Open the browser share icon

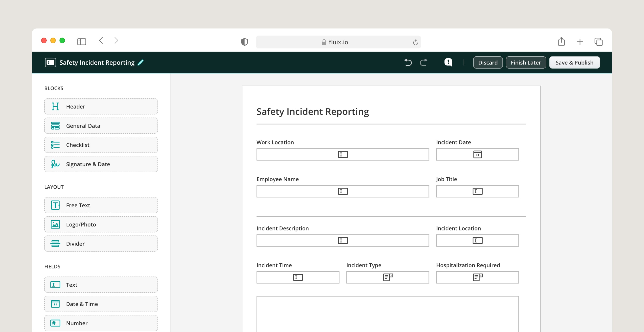point(561,41)
